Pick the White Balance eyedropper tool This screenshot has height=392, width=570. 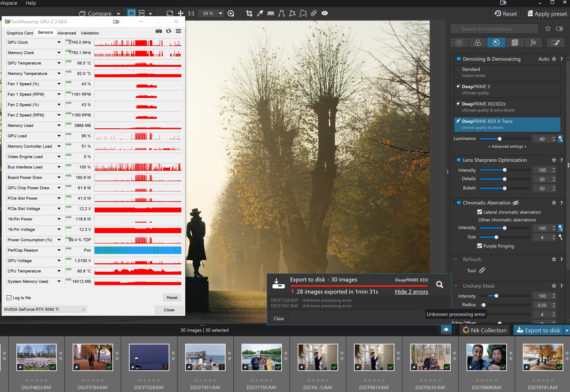click(260, 13)
